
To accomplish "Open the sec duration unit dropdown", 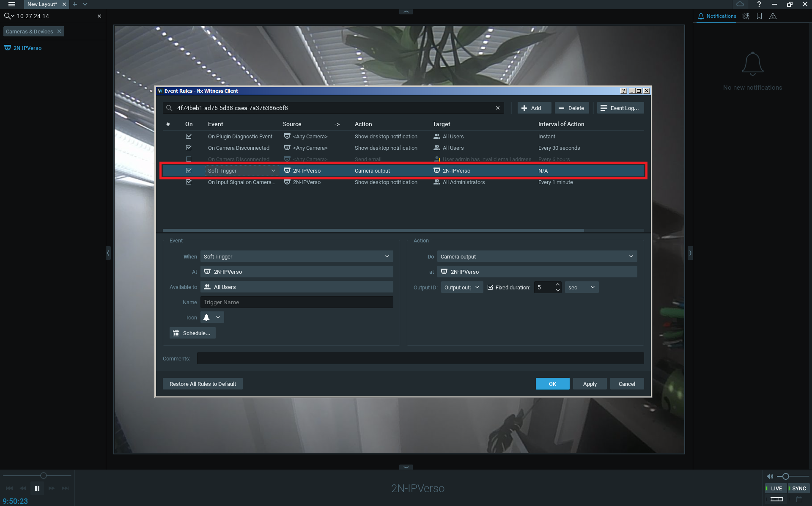I will pos(582,287).
